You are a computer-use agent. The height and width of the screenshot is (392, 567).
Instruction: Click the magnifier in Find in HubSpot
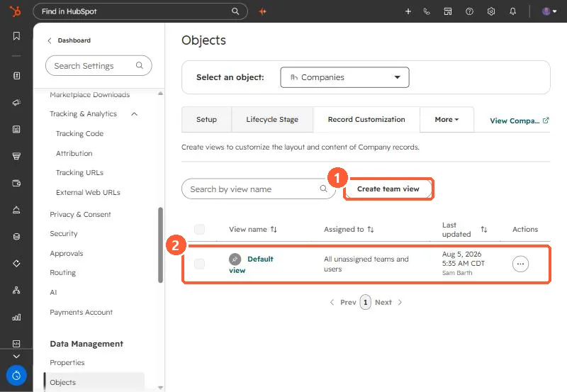click(235, 11)
